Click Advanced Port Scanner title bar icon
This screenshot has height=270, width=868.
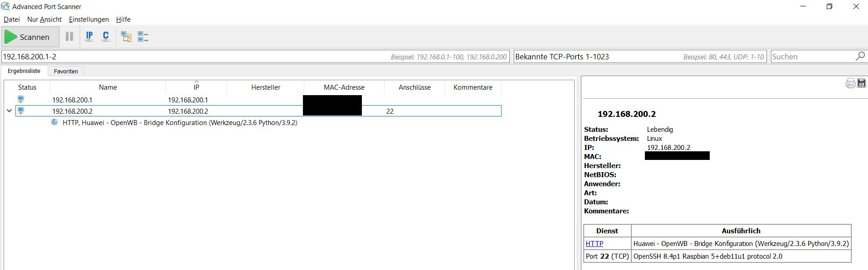click(x=5, y=6)
